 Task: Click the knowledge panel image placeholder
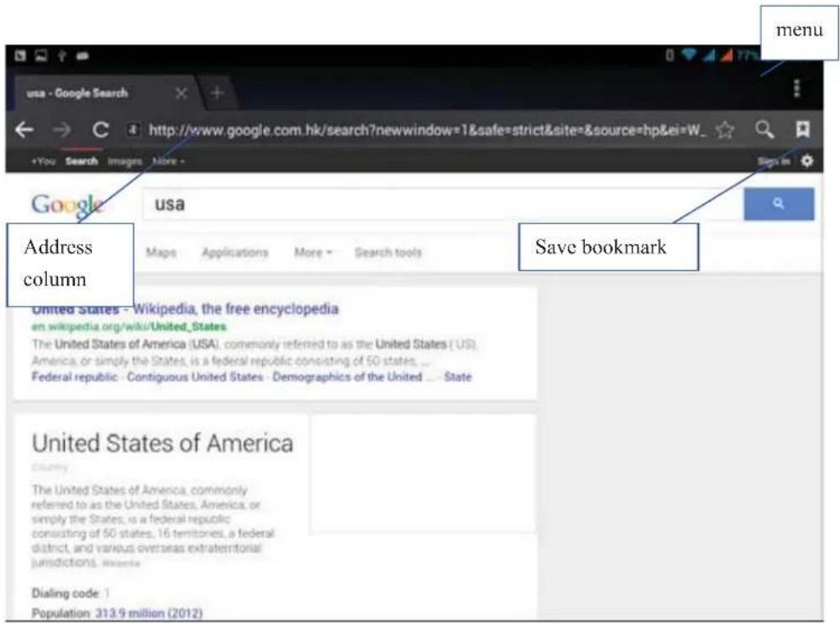pyautogui.click(x=423, y=474)
